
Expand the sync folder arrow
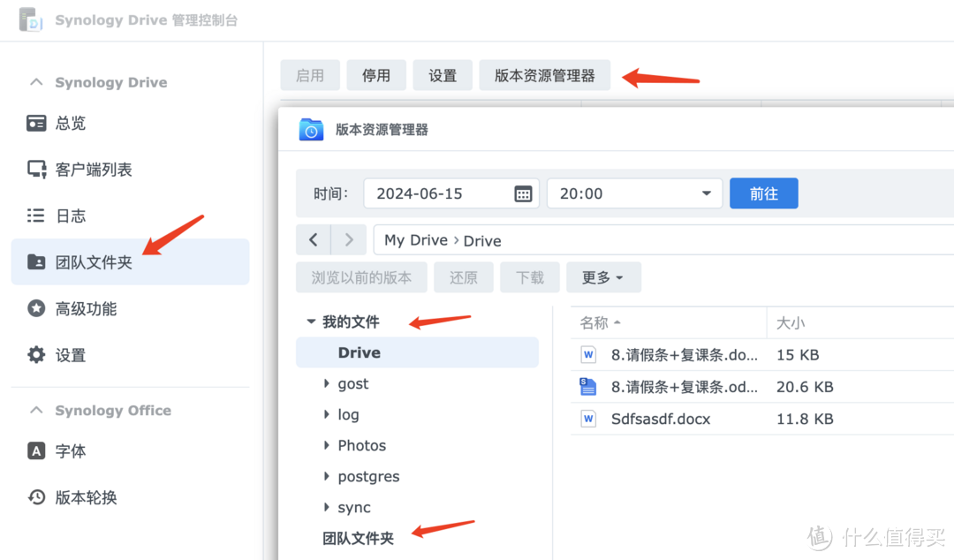click(327, 507)
